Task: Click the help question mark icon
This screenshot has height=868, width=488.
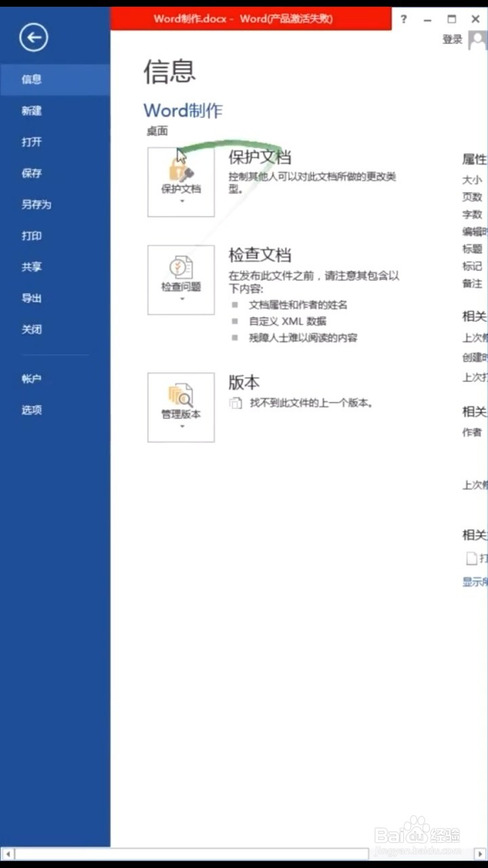Action: point(404,19)
